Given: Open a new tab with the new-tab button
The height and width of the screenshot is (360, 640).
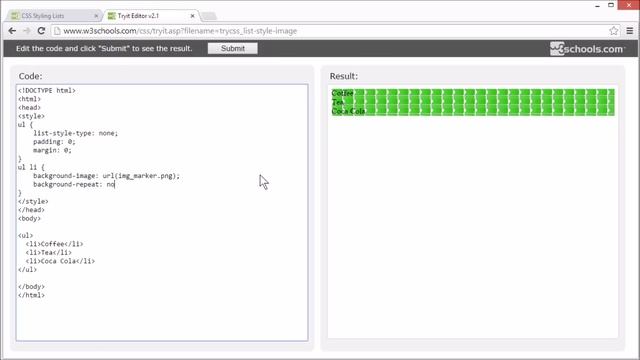Looking at the screenshot, I should [x=209, y=16].
